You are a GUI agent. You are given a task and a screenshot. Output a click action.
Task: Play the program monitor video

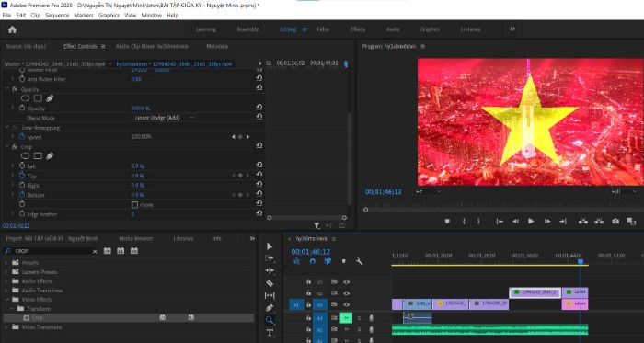tap(531, 221)
